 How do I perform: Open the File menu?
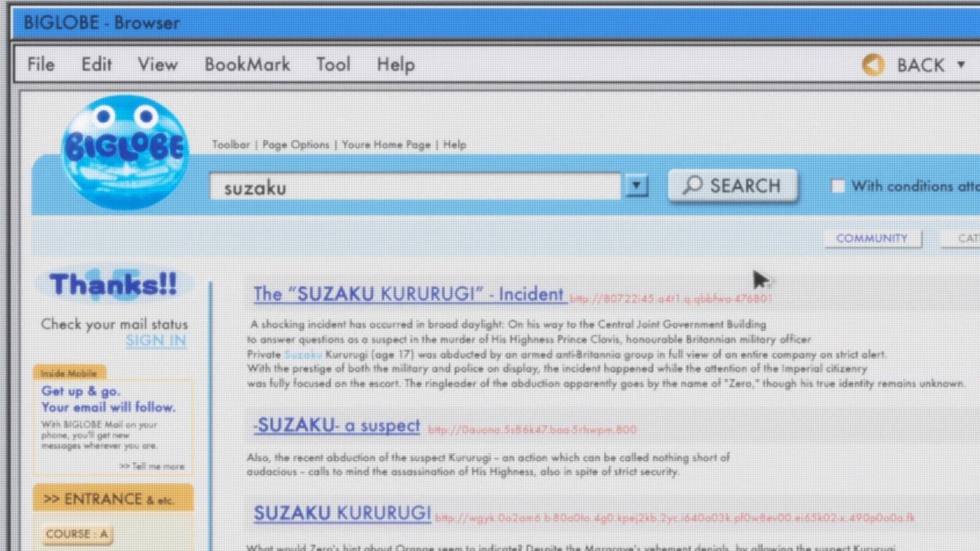tap(41, 64)
